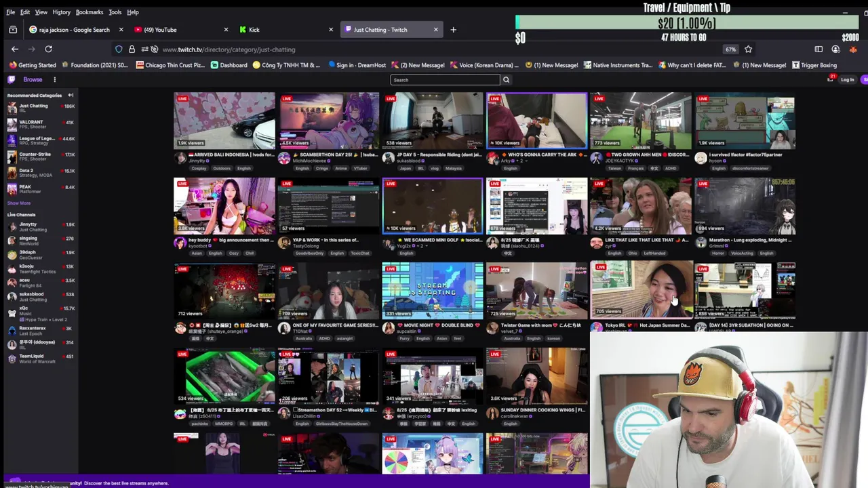Open singsing live channel in sidebar
This screenshot has width=868, height=488.
[41, 241]
